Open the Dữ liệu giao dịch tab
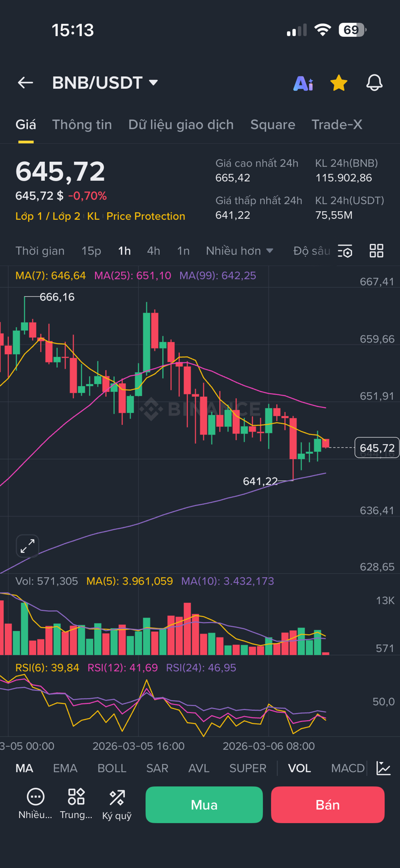 click(x=181, y=125)
